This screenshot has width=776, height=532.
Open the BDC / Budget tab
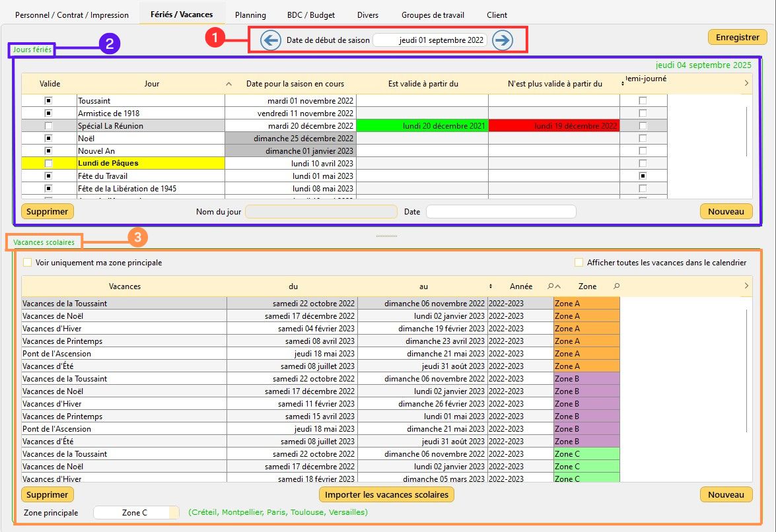(310, 15)
